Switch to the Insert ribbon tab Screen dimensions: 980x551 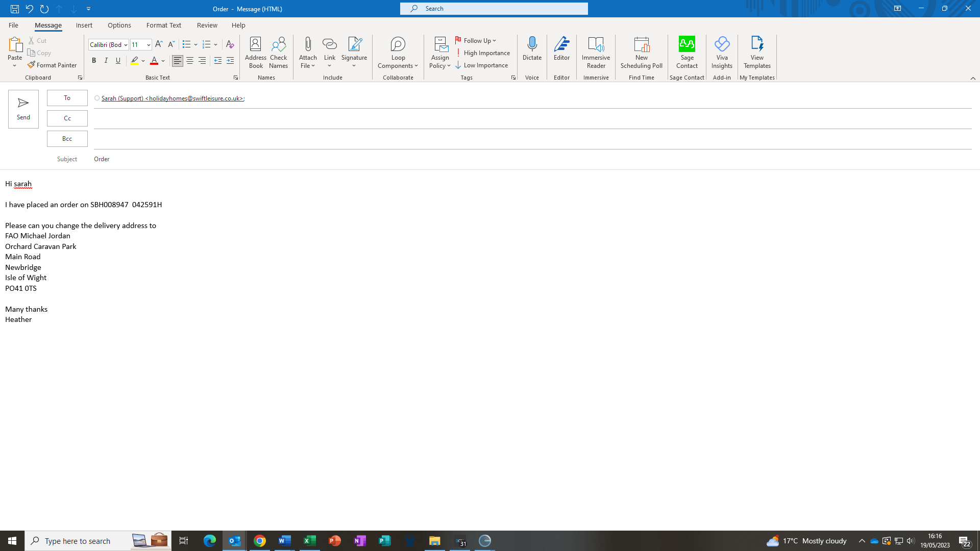pos(84,25)
